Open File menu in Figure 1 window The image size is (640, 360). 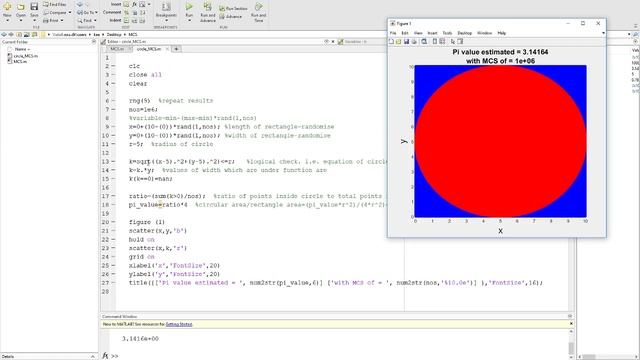393,33
